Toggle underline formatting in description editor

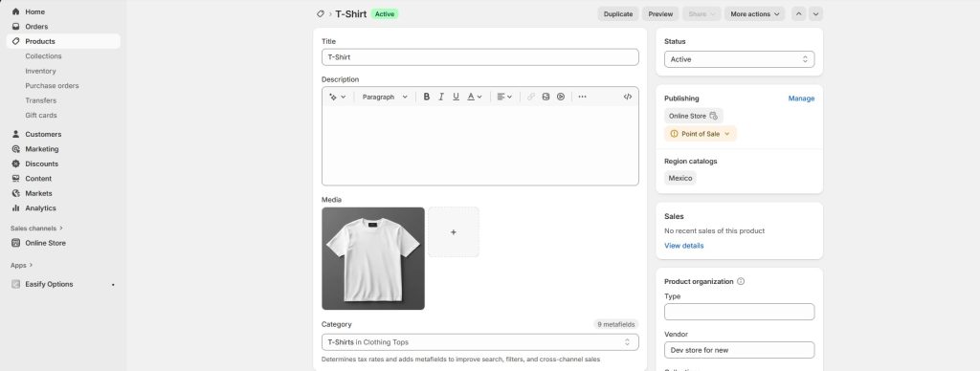(x=456, y=97)
